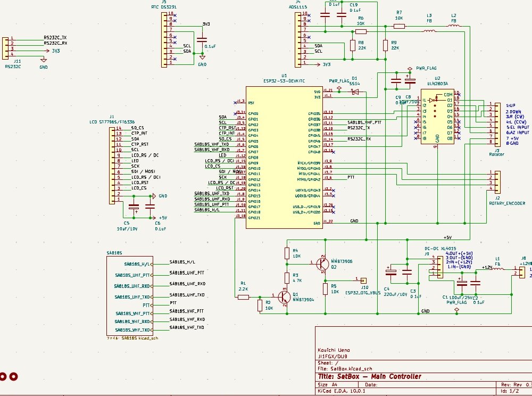
Task: Click the SA818S_H/L sheet pin
Action: pos(138,265)
